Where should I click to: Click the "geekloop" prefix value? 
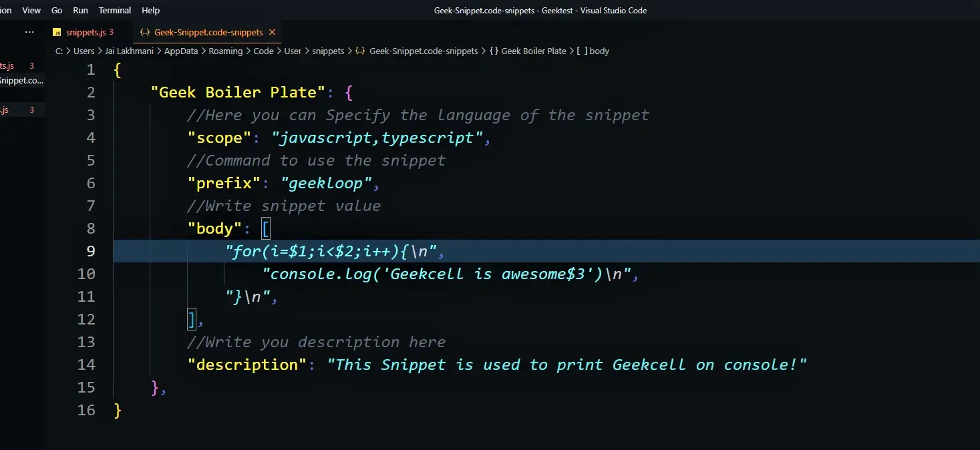(x=326, y=183)
